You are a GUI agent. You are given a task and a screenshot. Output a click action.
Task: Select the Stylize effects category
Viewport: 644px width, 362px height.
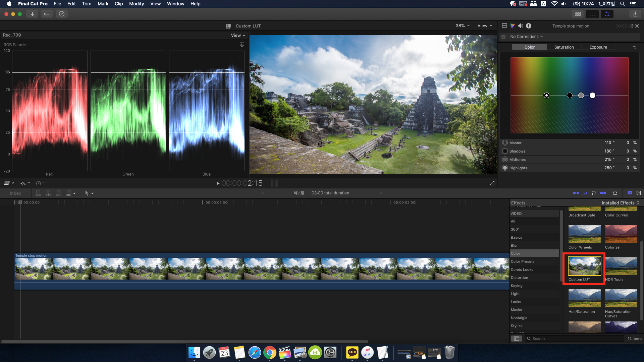534,326
